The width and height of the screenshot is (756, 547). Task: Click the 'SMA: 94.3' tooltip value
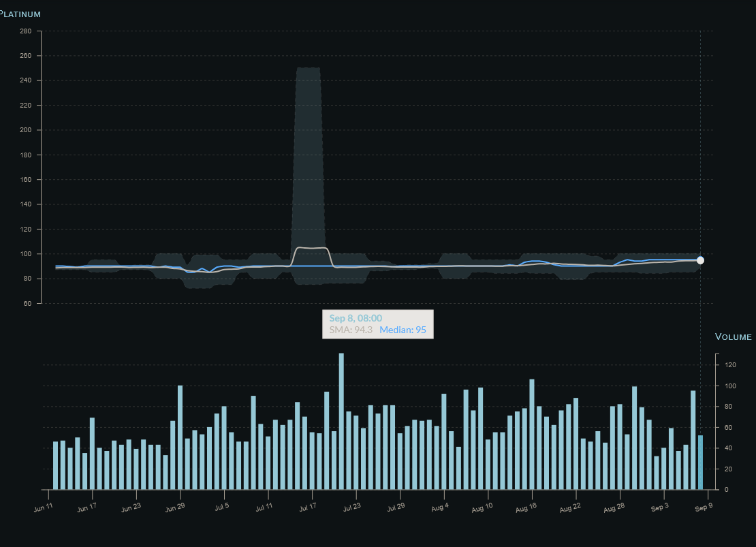click(x=351, y=330)
